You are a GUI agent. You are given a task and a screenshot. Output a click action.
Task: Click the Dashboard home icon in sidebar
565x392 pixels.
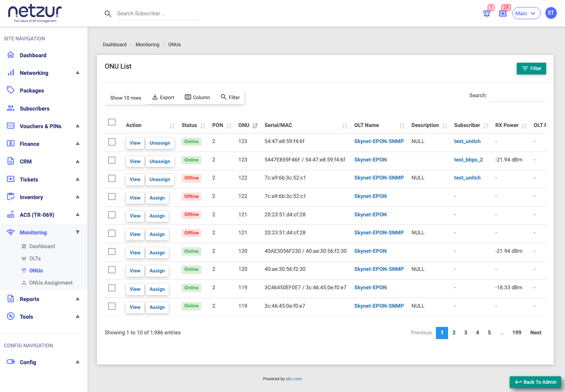pyautogui.click(x=11, y=55)
